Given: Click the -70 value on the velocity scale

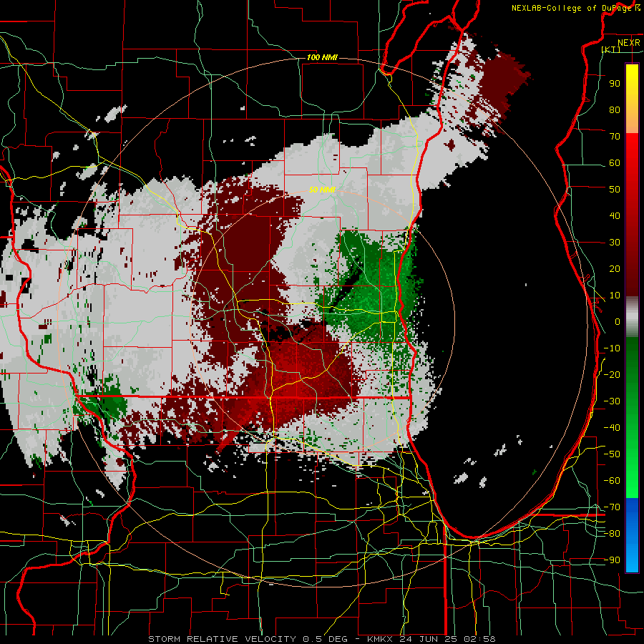Looking at the screenshot, I should click(612, 507).
